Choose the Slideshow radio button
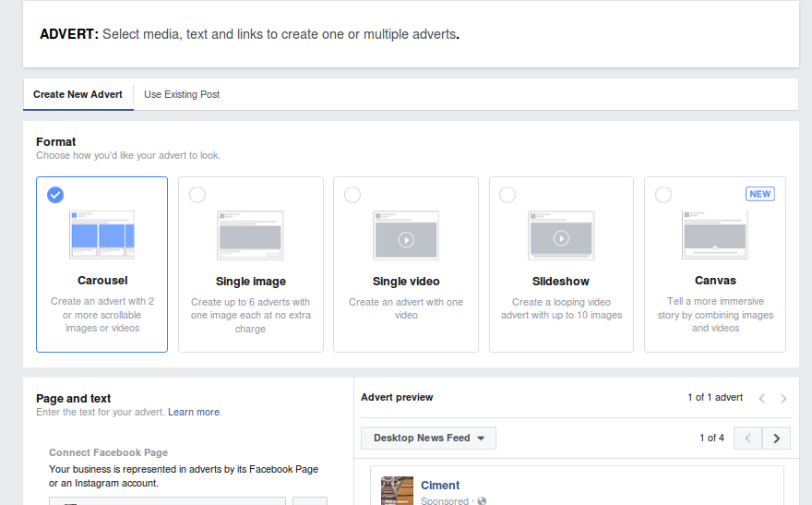The width and height of the screenshot is (812, 505). coord(507,194)
